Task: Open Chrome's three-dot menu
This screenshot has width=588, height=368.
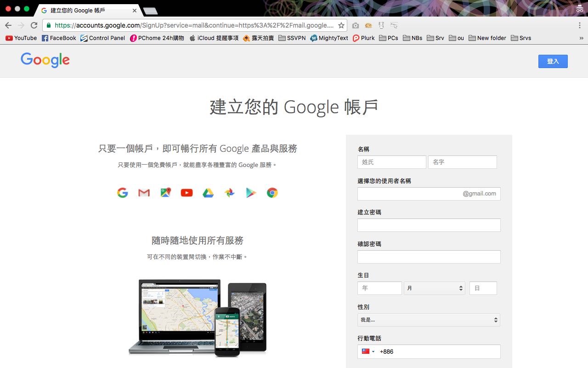Action: [x=580, y=25]
